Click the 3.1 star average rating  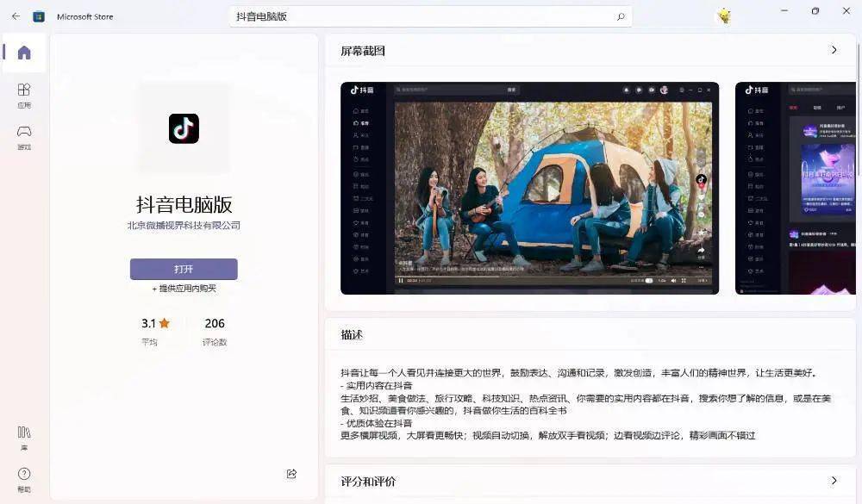pyautogui.click(x=155, y=324)
